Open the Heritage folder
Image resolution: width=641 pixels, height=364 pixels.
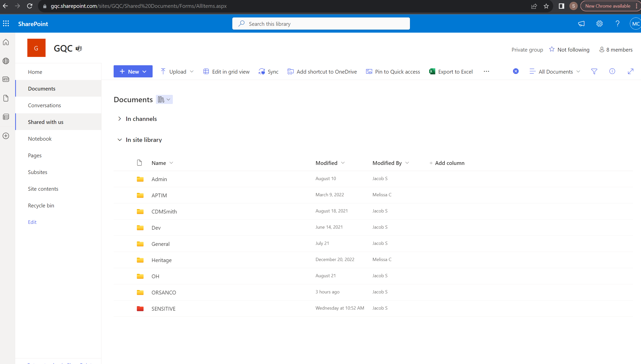[161, 260]
